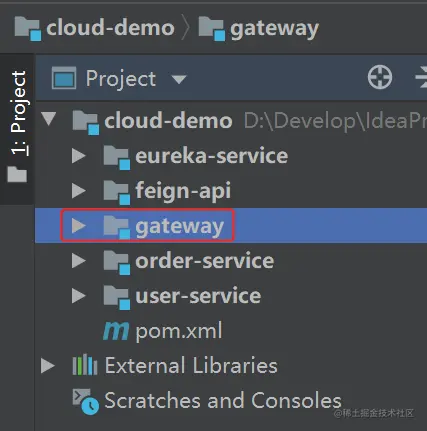
Task: Click the External Libraries bar-chart icon
Action: (x=85, y=365)
